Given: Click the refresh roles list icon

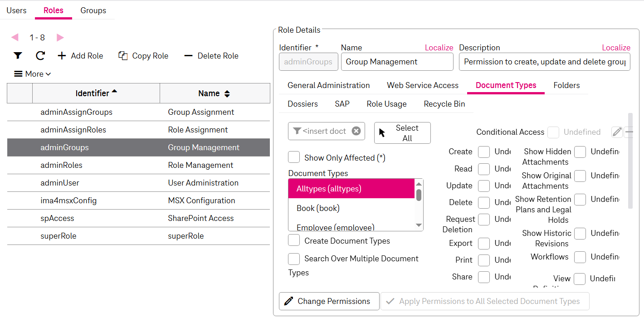Looking at the screenshot, I should (40, 56).
